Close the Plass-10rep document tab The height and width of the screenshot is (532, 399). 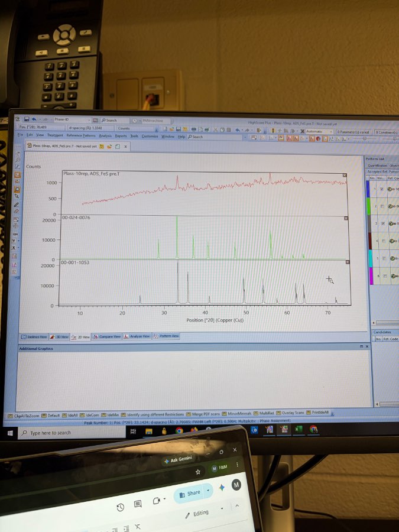(x=125, y=147)
